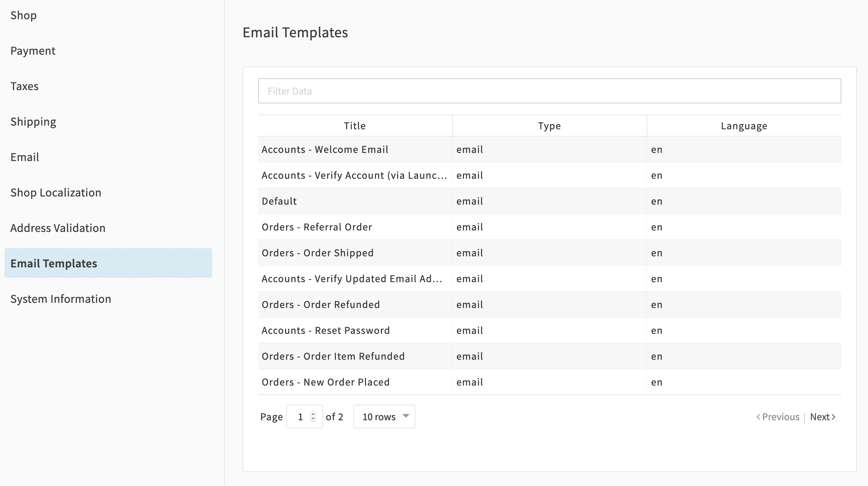The height and width of the screenshot is (486, 868).
Task: Select the Accounts - Reset Password row
Action: (x=326, y=331)
